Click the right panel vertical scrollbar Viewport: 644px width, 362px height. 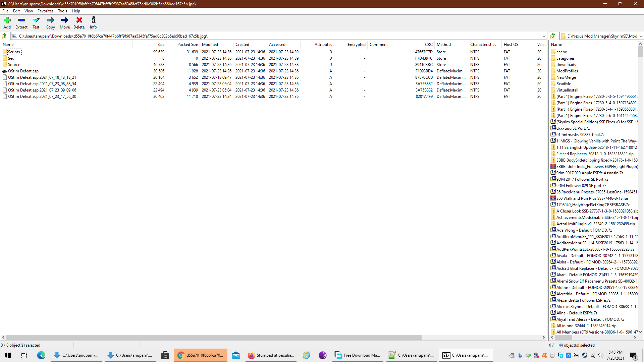(x=640, y=52)
